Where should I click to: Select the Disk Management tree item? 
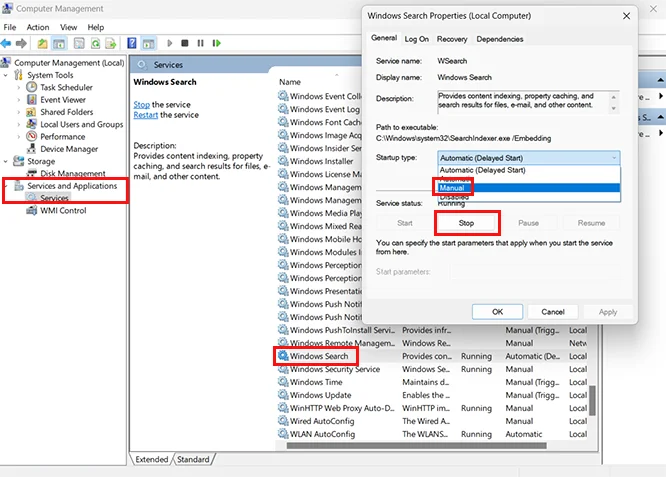(x=73, y=173)
